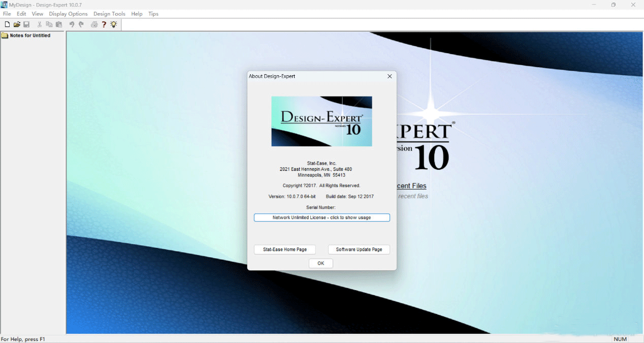Click the light bulb Tips icon

[x=114, y=24]
